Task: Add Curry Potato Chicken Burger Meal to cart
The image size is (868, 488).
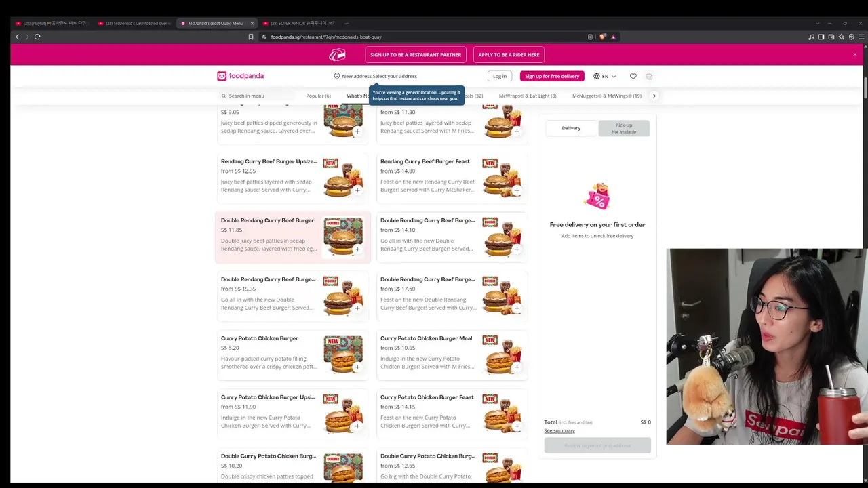Action: coord(517,367)
